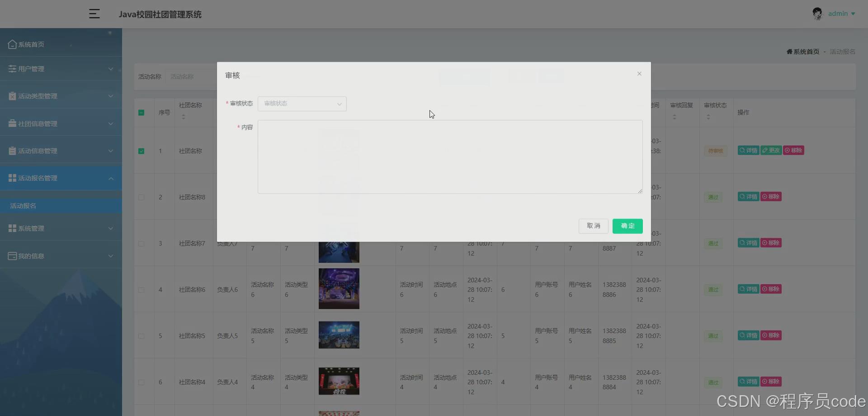
Task: Open the admin user dropdown
Action: pyautogui.click(x=841, y=14)
